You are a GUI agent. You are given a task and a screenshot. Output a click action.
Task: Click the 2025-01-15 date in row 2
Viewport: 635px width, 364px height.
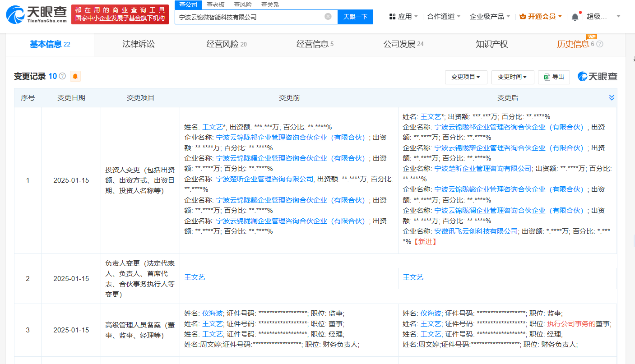pos(71,279)
